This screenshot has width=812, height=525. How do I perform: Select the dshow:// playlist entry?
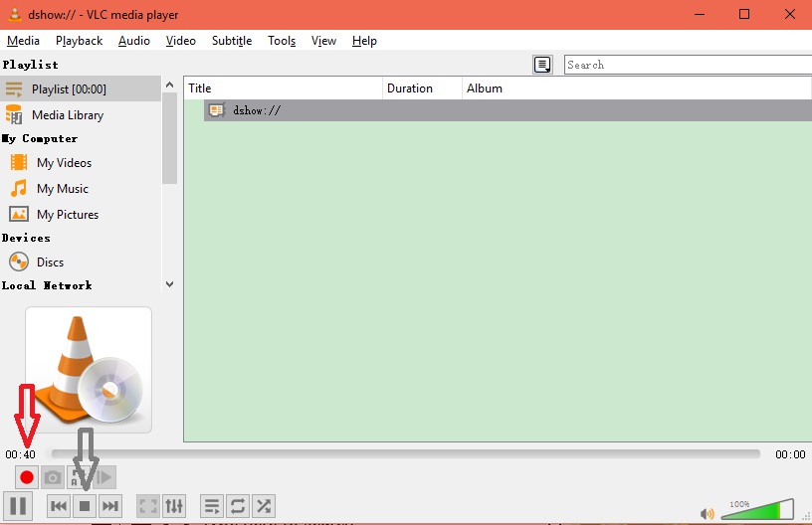(x=507, y=110)
